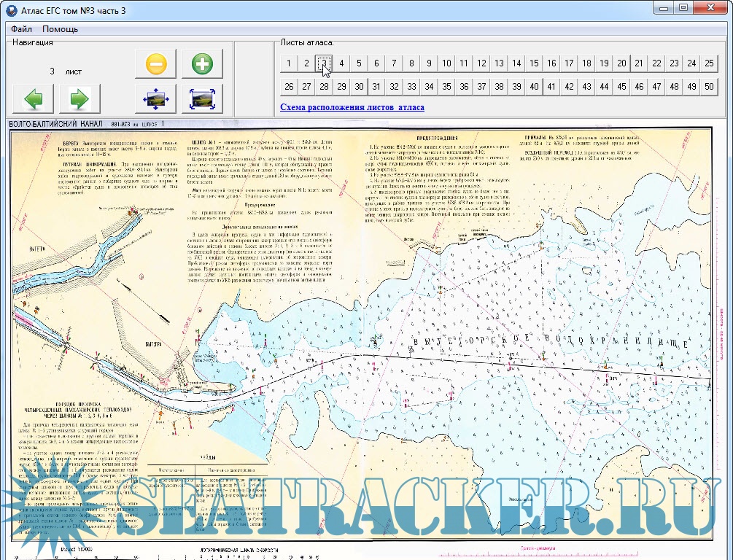Open atlas sheet 26
This screenshot has width=733, height=560.
(289, 87)
